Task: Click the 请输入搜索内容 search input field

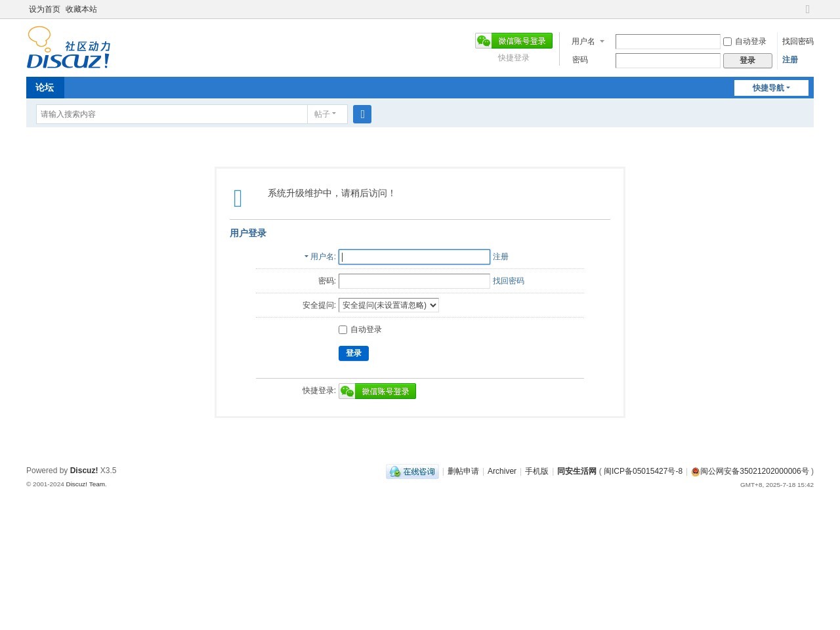Action: (x=172, y=114)
